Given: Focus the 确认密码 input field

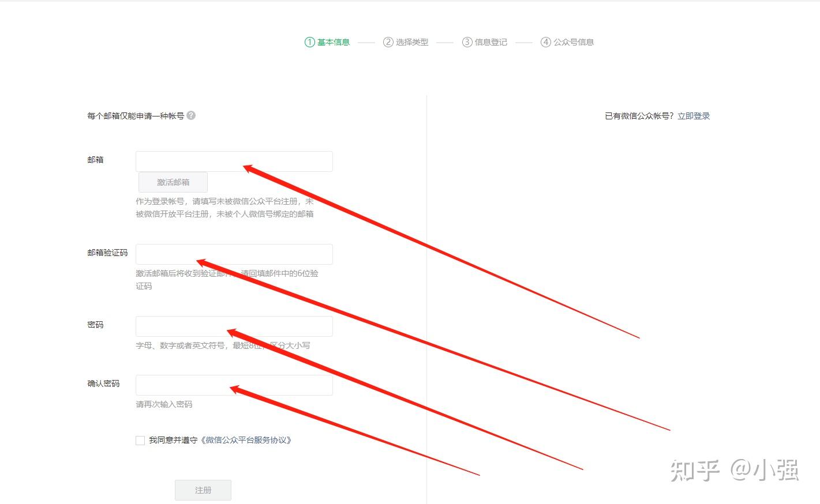Looking at the screenshot, I should pyautogui.click(x=234, y=385).
